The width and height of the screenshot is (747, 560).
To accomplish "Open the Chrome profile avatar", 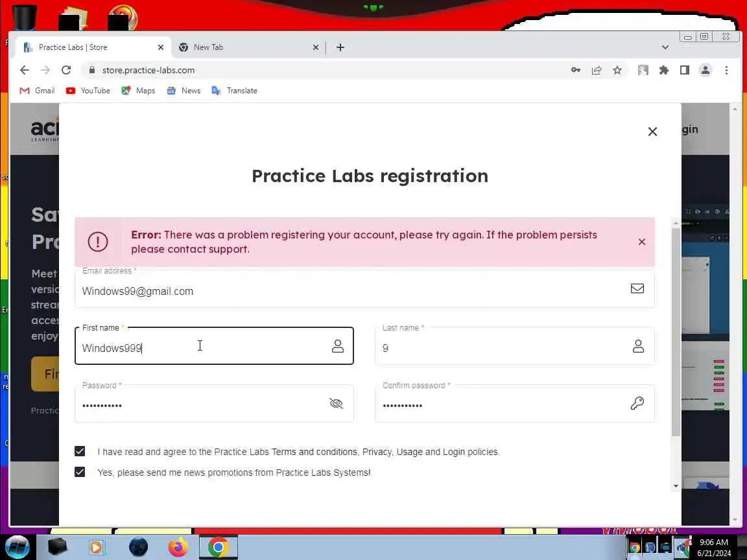I will (x=705, y=70).
